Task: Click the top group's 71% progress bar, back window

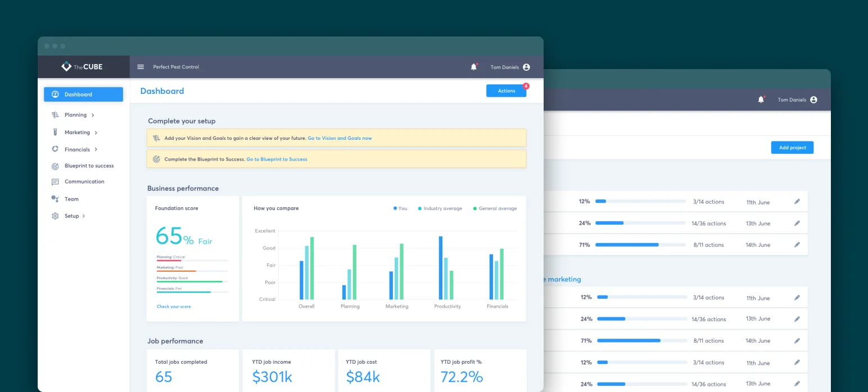Action: click(x=640, y=245)
